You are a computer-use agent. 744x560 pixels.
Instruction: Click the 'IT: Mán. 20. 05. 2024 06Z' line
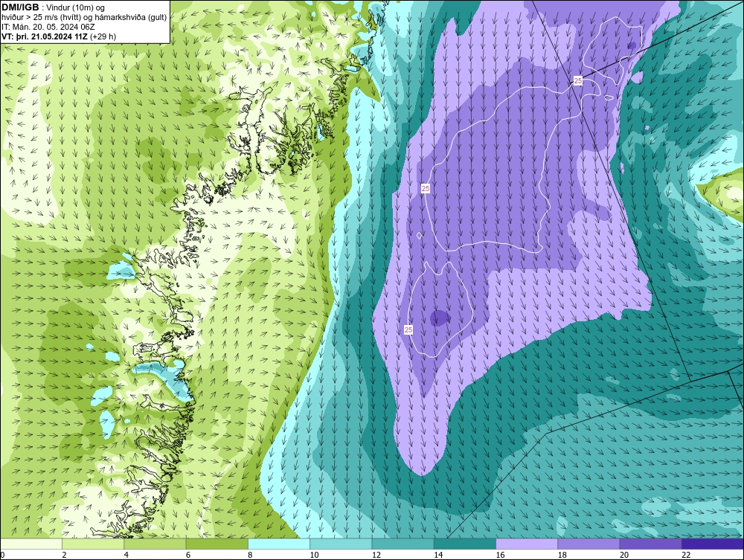(x=48, y=27)
